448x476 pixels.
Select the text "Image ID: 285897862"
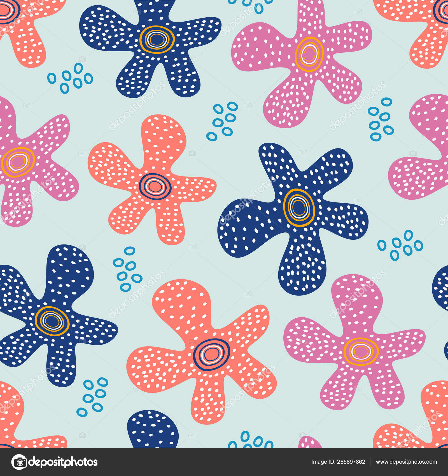pyautogui.click(x=338, y=462)
